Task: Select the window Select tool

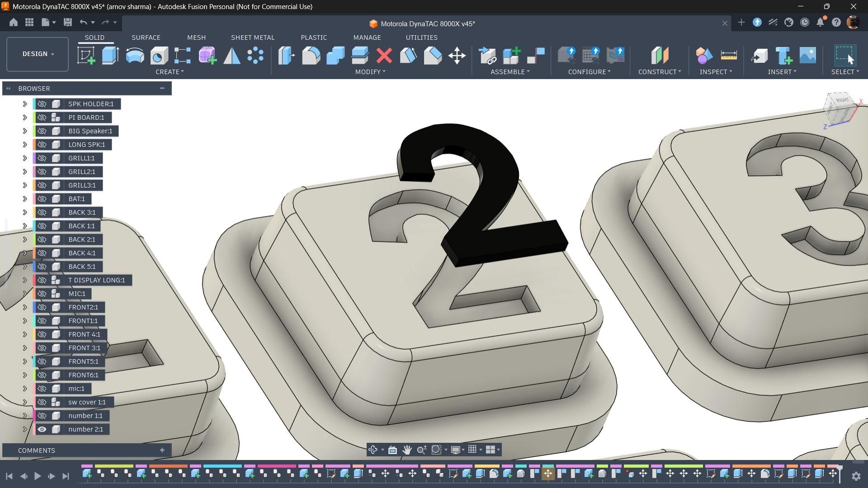Action: click(845, 56)
